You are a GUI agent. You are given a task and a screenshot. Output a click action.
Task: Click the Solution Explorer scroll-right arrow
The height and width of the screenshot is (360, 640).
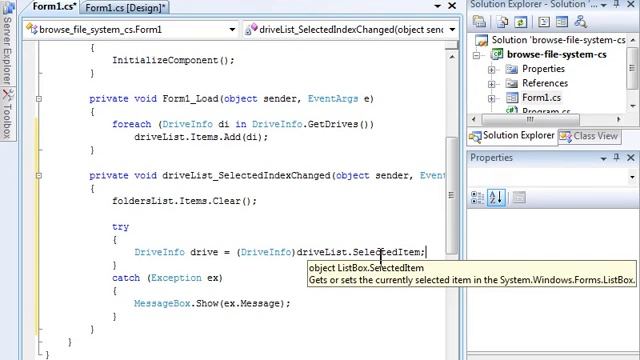[x=619, y=120]
